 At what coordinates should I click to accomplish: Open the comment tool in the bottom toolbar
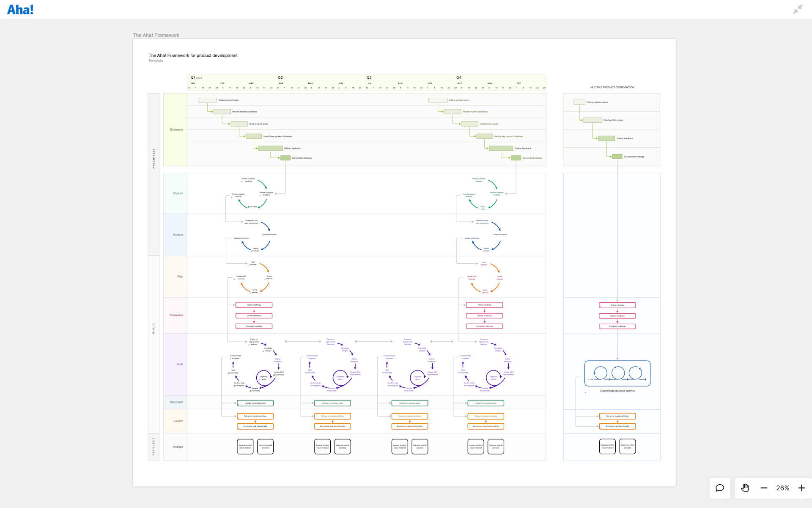point(720,488)
